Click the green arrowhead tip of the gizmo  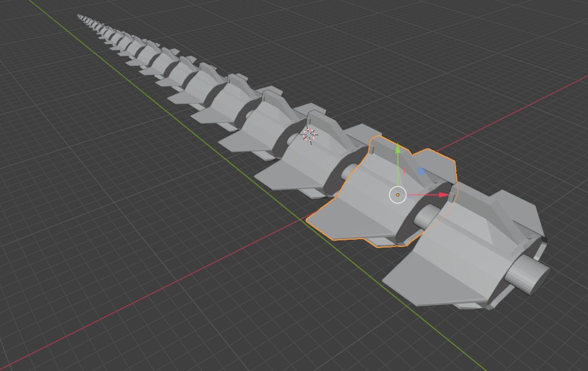click(x=398, y=148)
